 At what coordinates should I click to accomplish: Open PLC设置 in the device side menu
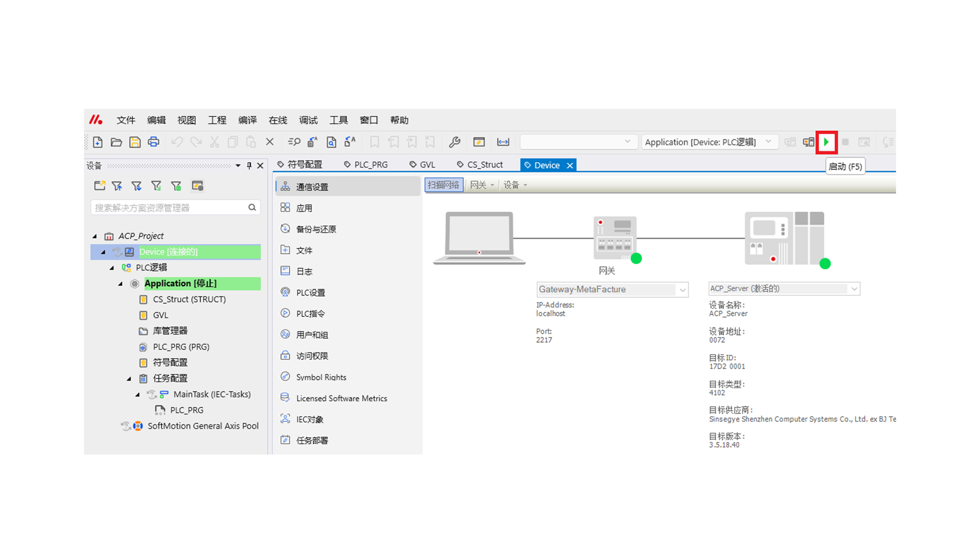pos(310,293)
